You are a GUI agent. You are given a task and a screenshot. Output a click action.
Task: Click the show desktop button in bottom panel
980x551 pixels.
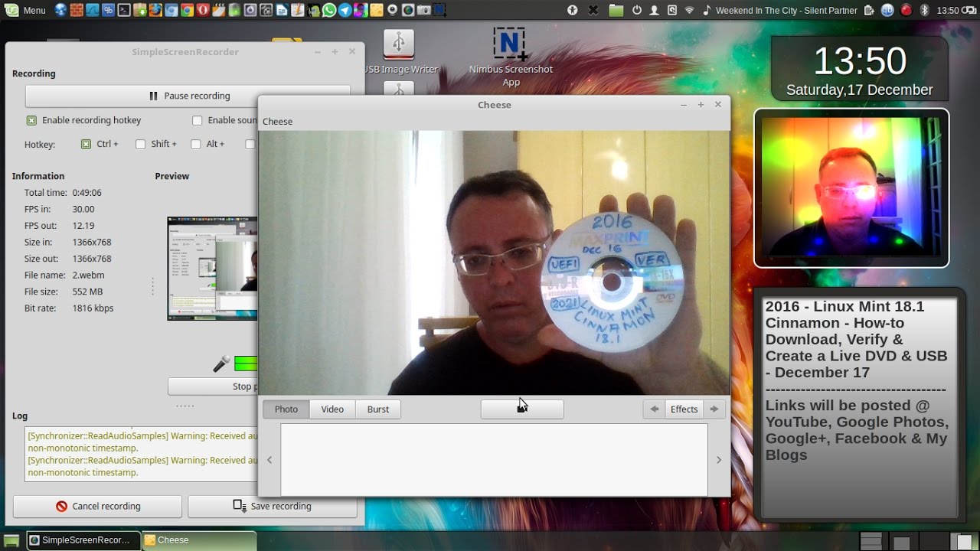[x=11, y=540]
